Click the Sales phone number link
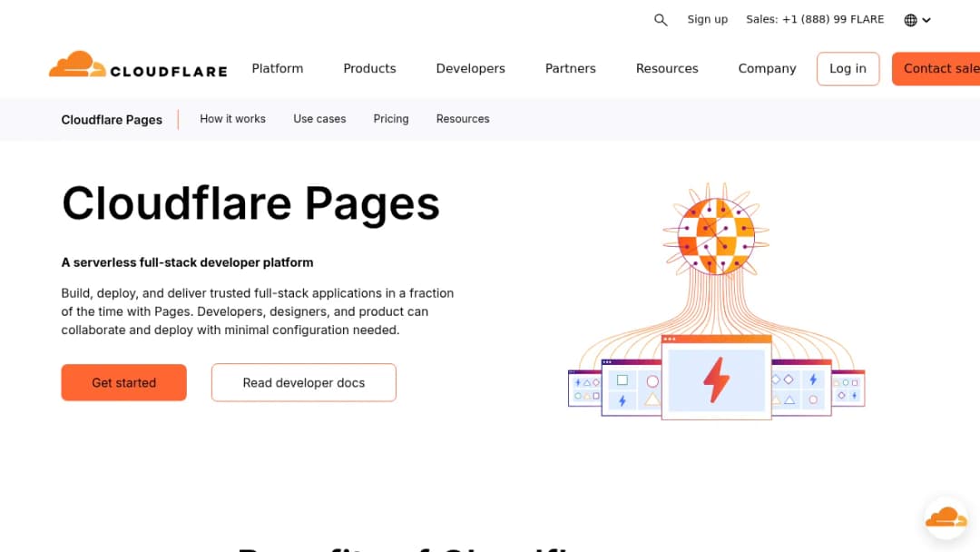The image size is (980, 552). pos(815,19)
